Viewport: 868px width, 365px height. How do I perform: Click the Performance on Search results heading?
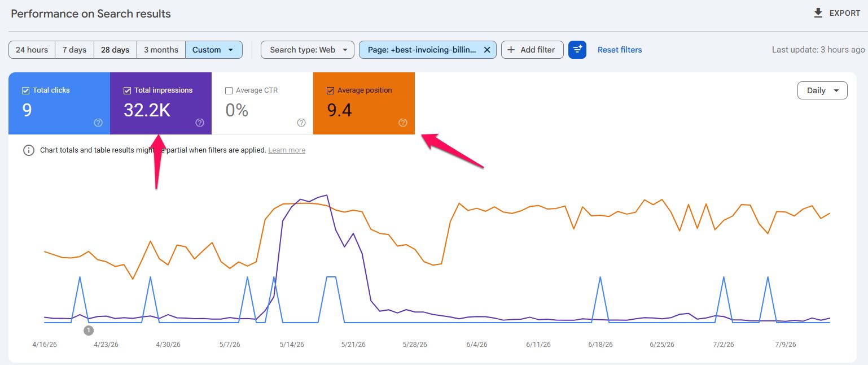(91, 14)
